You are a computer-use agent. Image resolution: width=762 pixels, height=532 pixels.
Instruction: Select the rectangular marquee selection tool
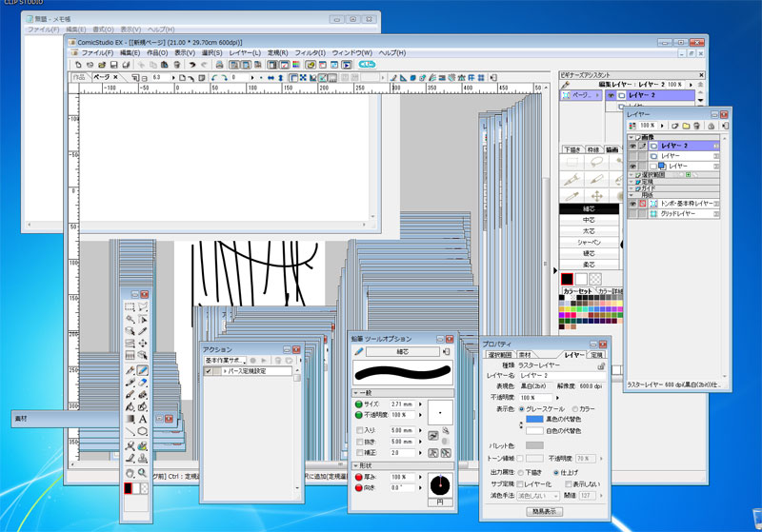130,307
